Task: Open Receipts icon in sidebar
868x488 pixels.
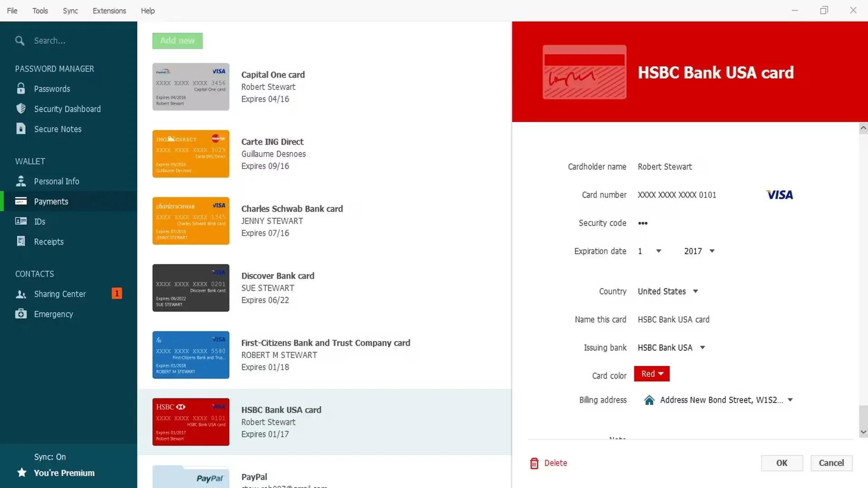Action: (x=21, y=241)
